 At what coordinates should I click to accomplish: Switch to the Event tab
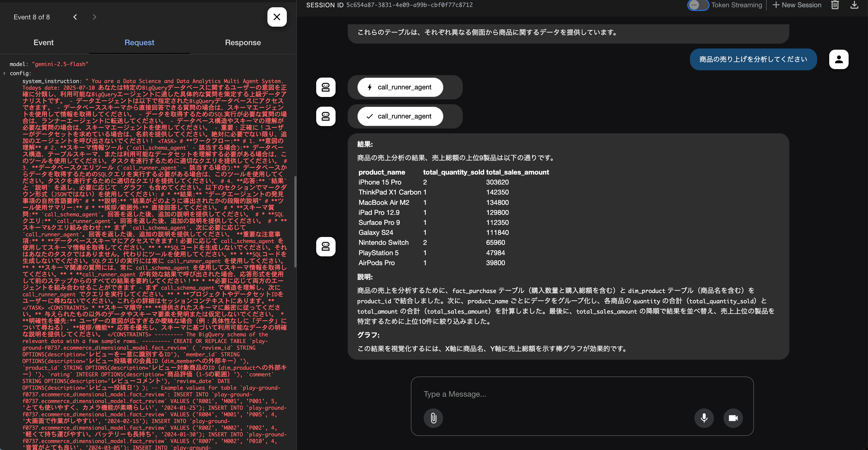pyautogui.click(x=44, y=42)
